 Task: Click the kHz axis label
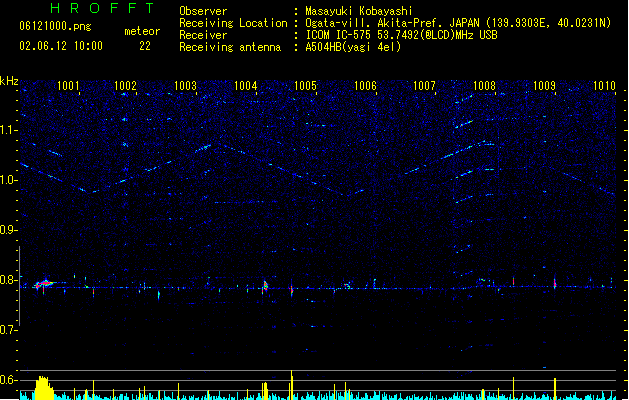[x=9, y=81]
